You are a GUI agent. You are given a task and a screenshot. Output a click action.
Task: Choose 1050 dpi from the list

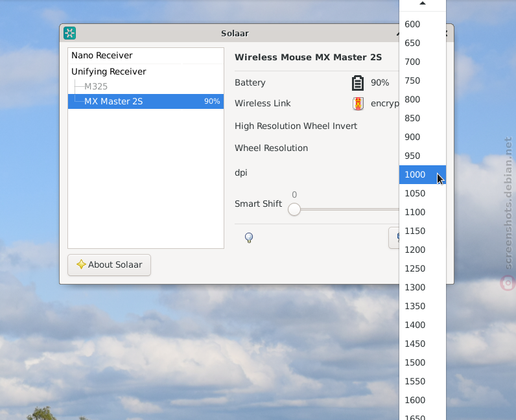(423, 194)
